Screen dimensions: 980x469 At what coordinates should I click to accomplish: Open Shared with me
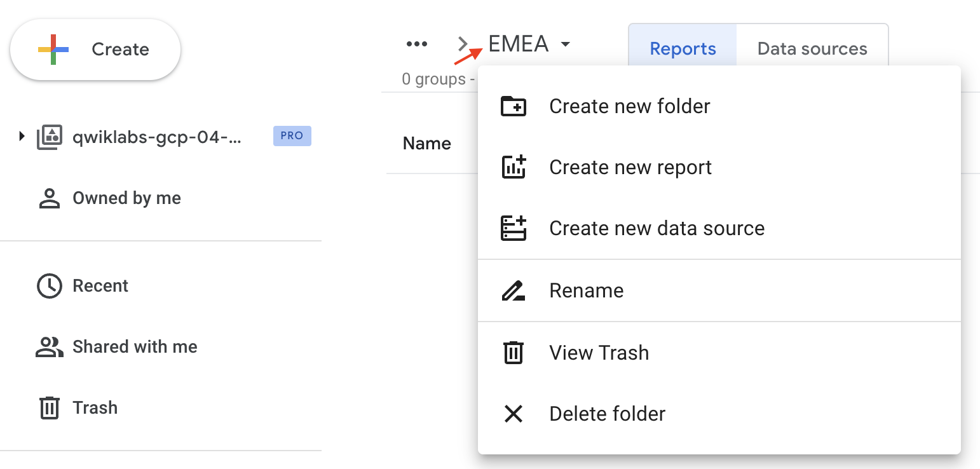coord(135,347)
